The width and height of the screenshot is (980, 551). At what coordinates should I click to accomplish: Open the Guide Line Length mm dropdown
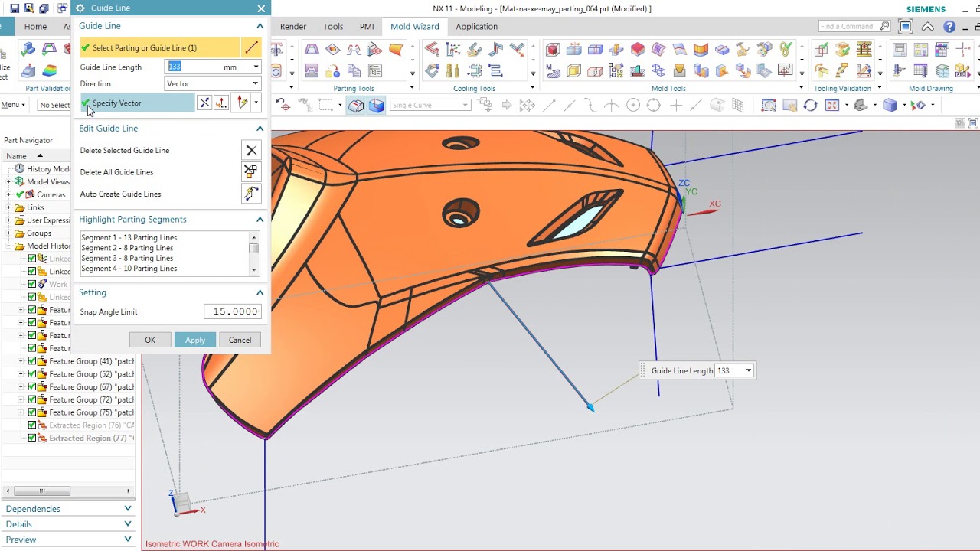(x=256, y=67)
